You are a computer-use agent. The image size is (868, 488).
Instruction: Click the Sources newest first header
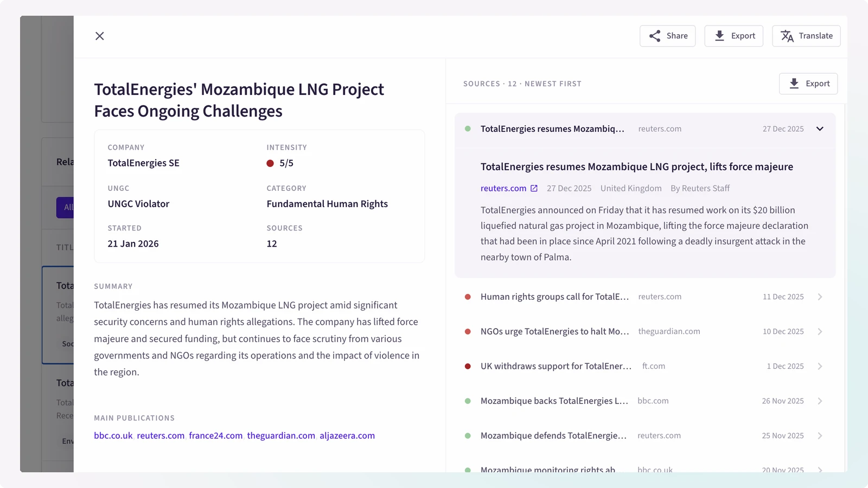pos(522,84)
